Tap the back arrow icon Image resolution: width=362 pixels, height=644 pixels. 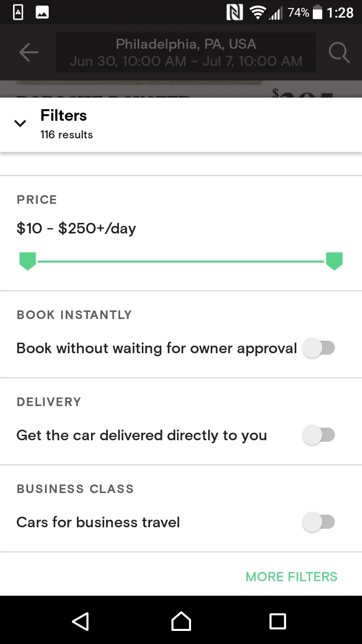click(29, 52)
